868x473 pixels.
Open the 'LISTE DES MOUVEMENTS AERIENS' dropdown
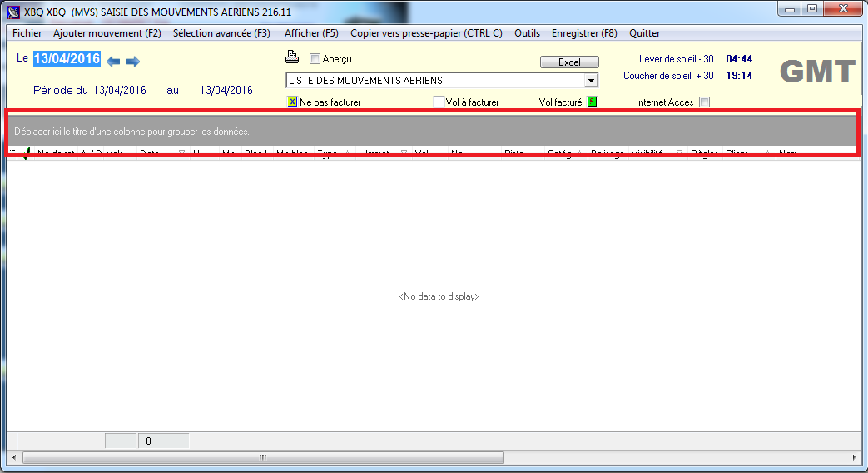coord(591,81)
